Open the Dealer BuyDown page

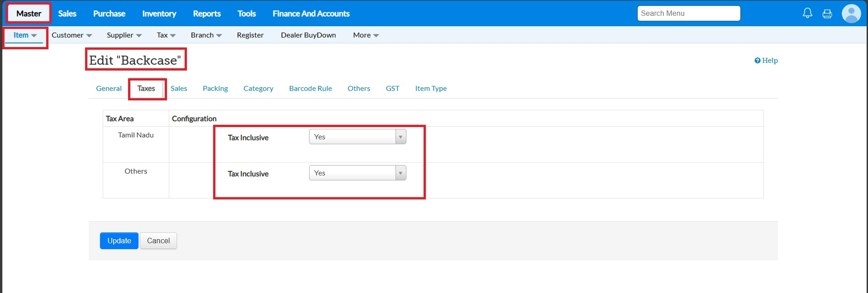click(x=308, y=35)
